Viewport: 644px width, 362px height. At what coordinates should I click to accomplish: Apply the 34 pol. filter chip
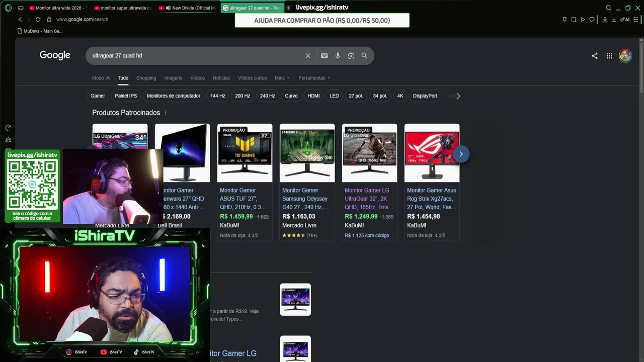tap(380, 96)
